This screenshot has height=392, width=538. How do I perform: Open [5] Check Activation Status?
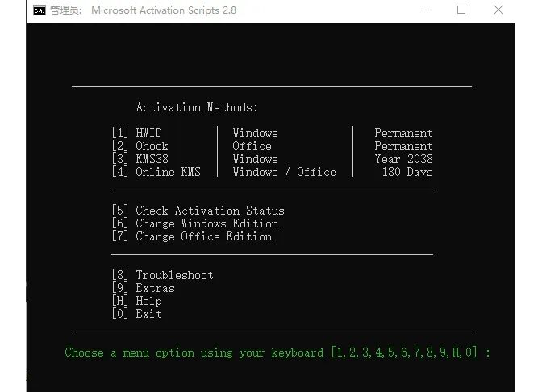198,211
